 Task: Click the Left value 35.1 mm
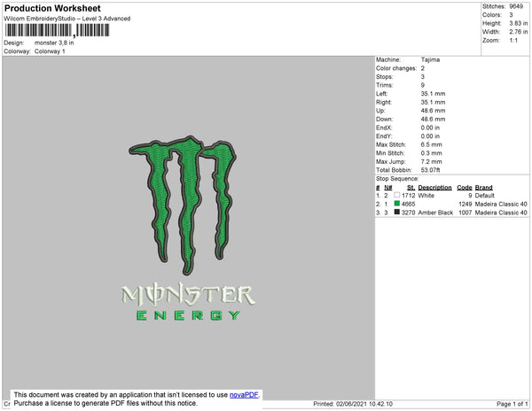pyautogui.click(x=433, y=94)
